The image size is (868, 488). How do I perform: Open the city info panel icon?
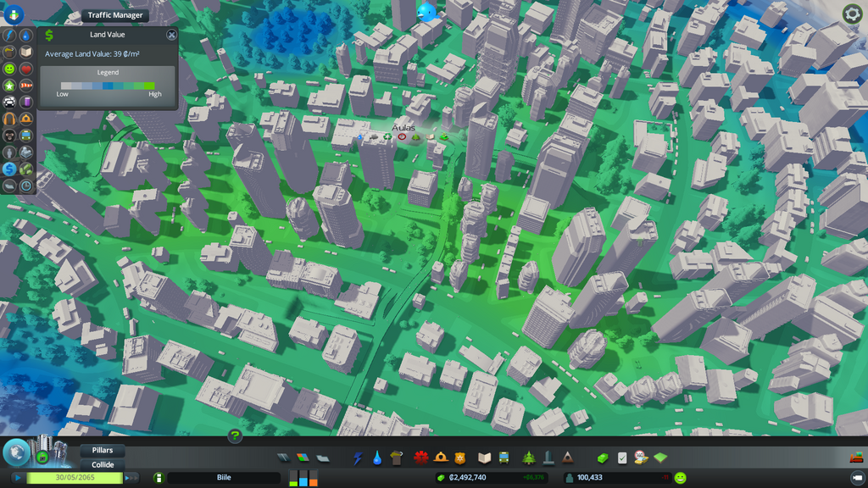click(159, 478)
